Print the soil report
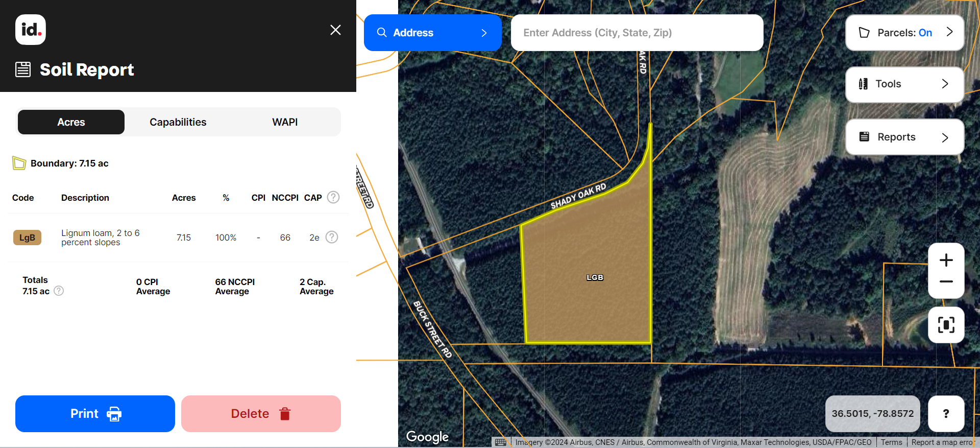The image size is (980, 448). pos(95,414)
